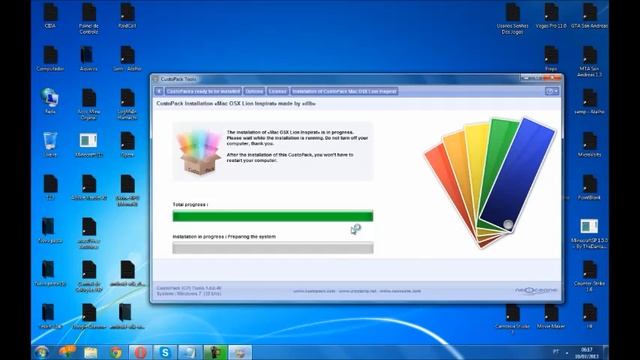Switch to the CustoPack box taskbar button
This screenshot has height=360, width=640.
point(240,352)
